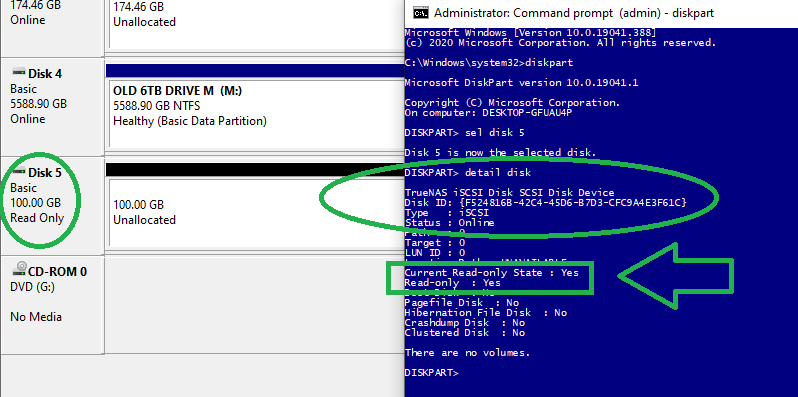Screen dimensions: 798x397
Task: Click 'Online' status under Disk 4
Action: (x=27, y=119)
